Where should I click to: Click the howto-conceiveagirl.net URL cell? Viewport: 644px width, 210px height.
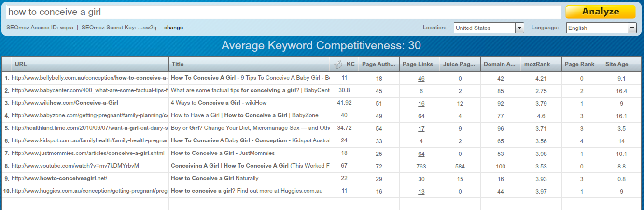point(90,178)
